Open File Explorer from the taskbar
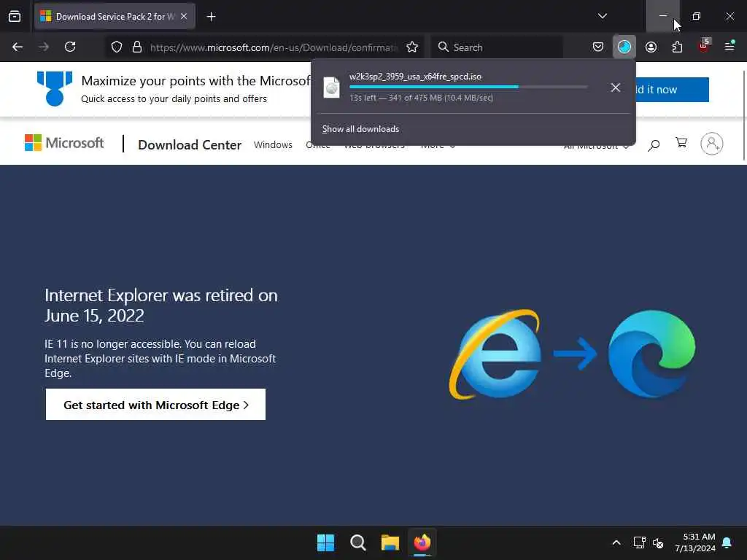This screenshot has width=747, height=560. pos(390,542)
